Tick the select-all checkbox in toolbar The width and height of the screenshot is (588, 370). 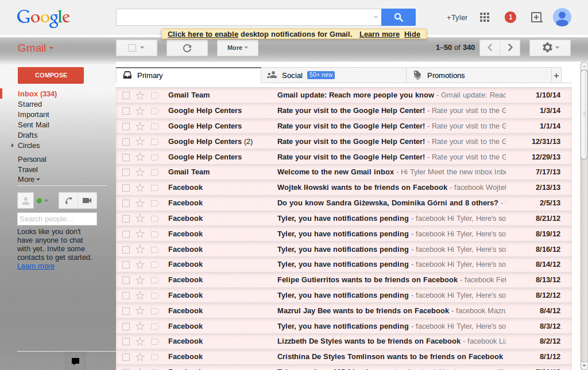click(x=132, y=48)
